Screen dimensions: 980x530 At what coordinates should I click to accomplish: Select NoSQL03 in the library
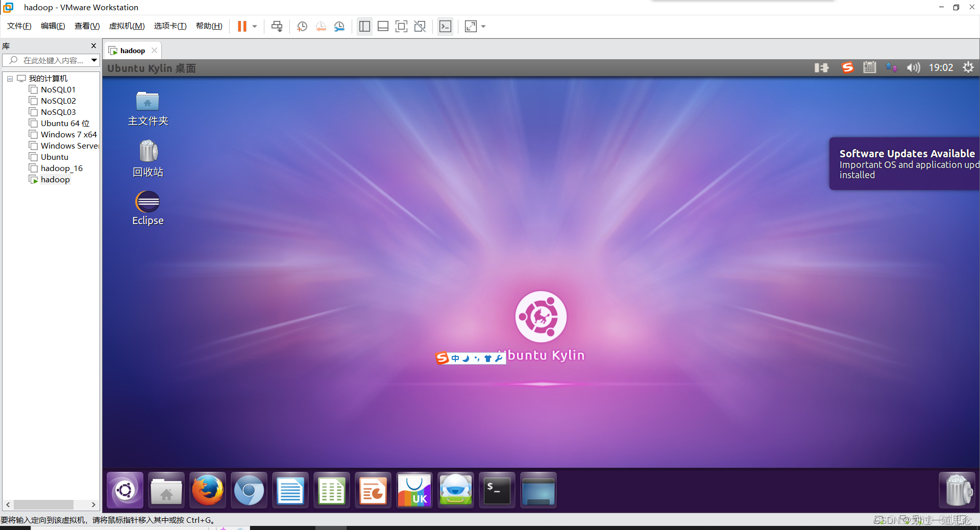58,112
